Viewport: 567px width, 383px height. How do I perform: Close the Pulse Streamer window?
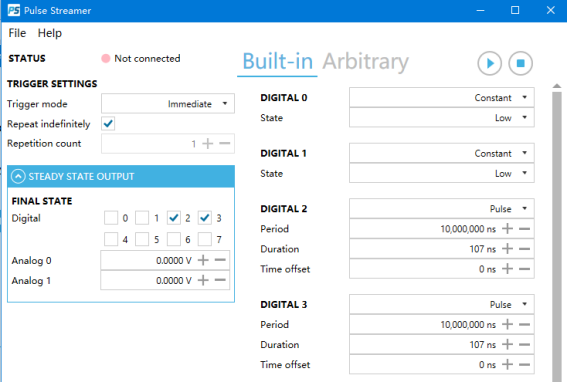click(550, 10)
